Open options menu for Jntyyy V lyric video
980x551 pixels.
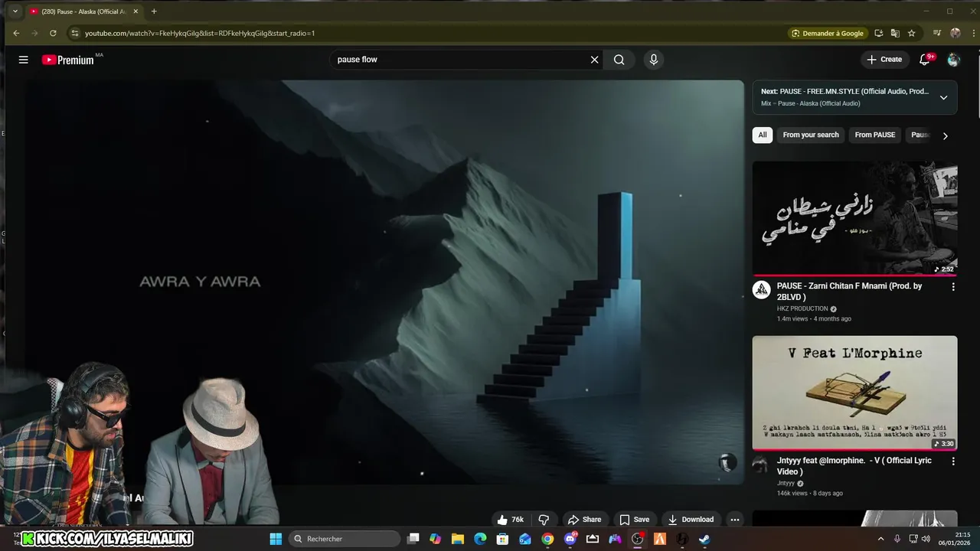click(953, 461)
